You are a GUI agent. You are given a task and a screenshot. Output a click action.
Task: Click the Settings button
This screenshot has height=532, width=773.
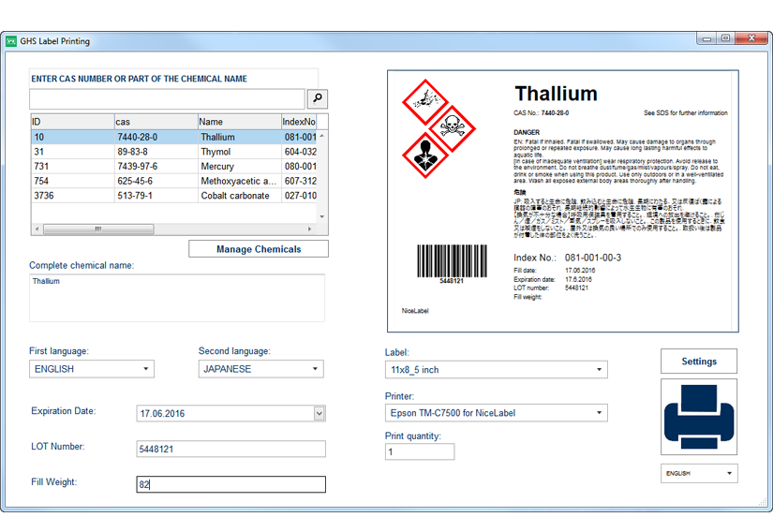pyautogui.click(x=699, y=362)
